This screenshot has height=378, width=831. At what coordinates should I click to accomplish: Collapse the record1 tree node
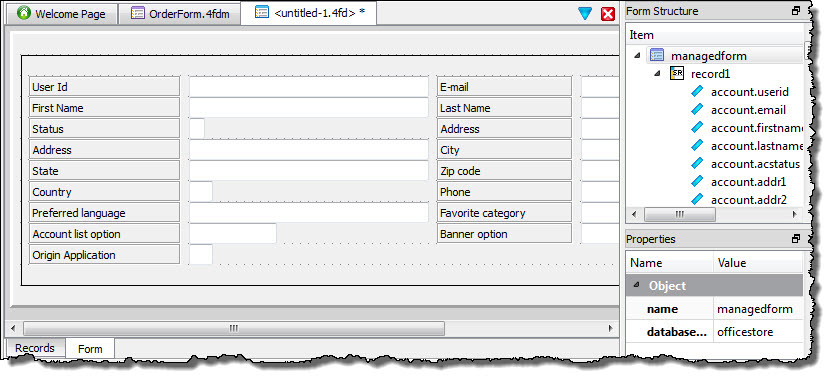point(657,73)
